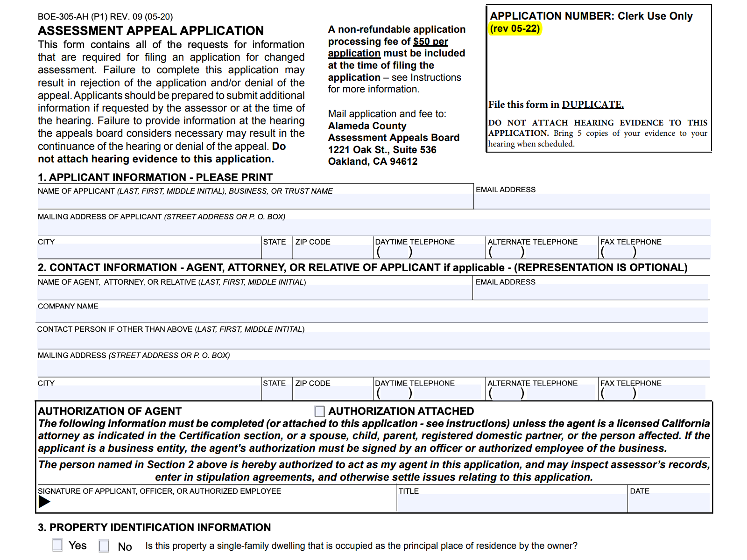The width and height of the screenshot is (747, 560).
Task: Click the agent Email Address field
Action: pyautogui.click(x=592, y=292)
